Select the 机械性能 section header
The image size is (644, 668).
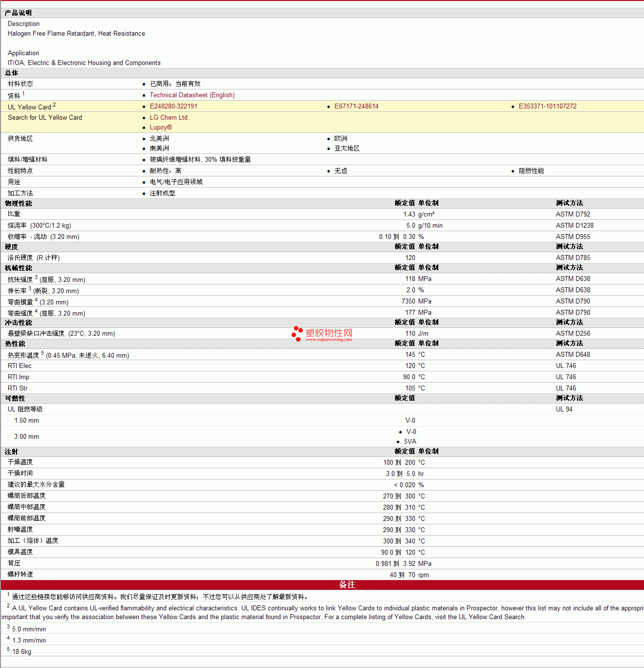pyautogui.click(x=18, y=268)
